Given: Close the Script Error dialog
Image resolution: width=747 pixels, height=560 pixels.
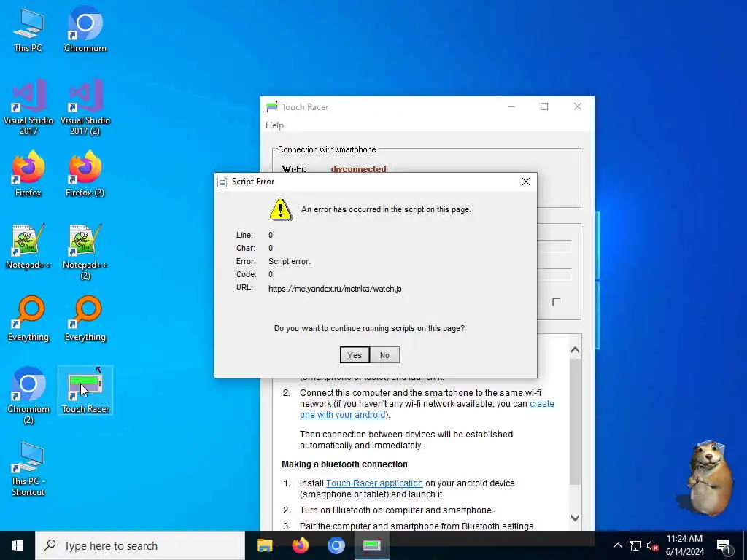Looking at the screenshot, I should pyautogui.click(x=525, y=182).
